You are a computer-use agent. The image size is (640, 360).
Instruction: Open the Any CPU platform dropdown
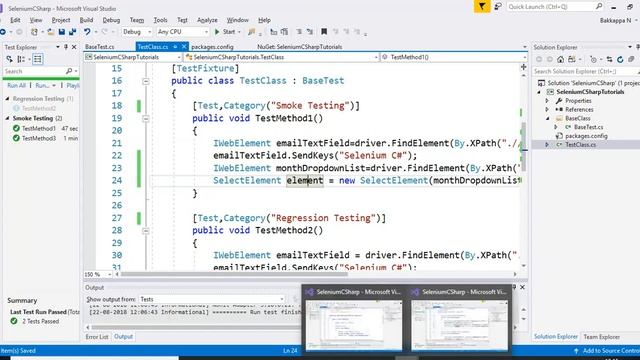pos(182,31)
